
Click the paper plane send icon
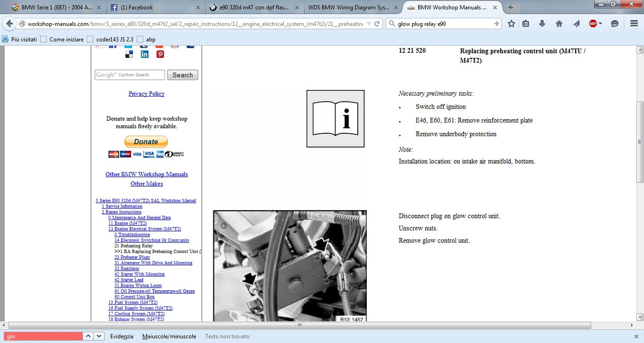[x=576, y=24]
